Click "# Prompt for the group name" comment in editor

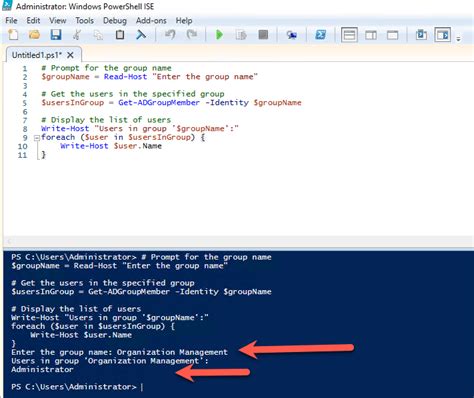106,68
